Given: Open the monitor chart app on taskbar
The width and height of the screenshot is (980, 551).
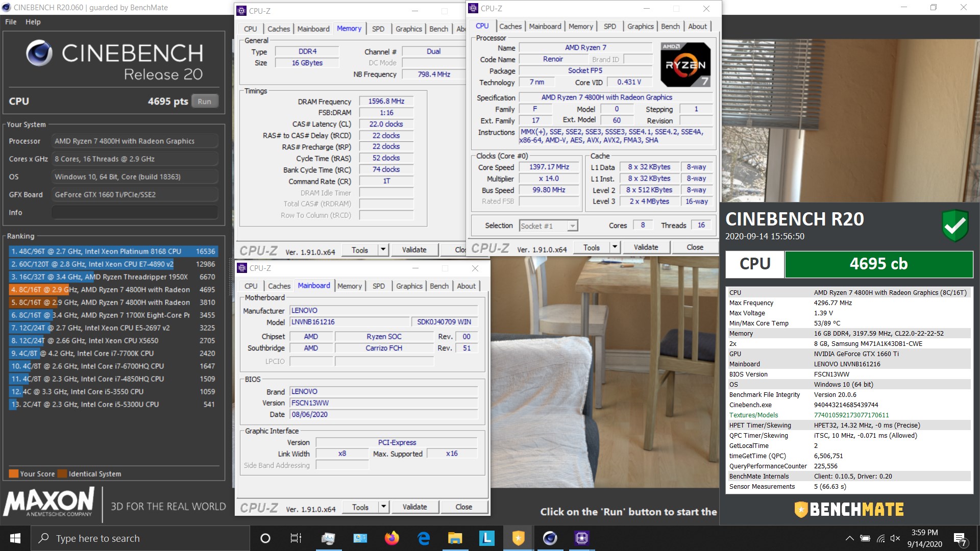Looking at the screenshot, I should [328, 538].
